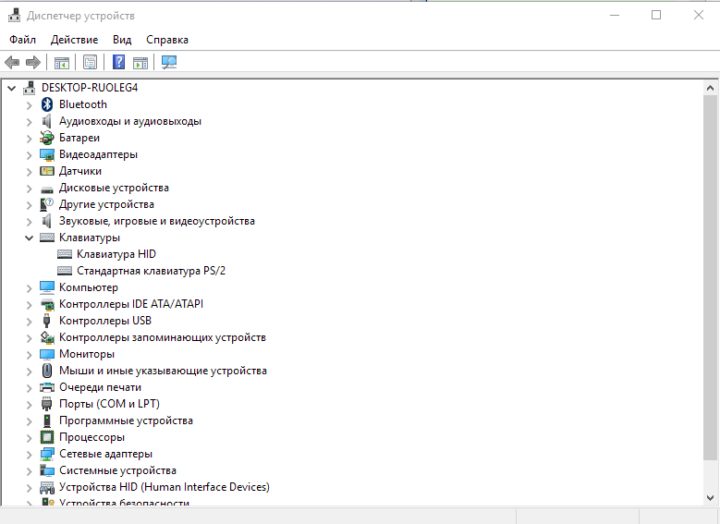Open the Действие menu

tap(74, 39)
